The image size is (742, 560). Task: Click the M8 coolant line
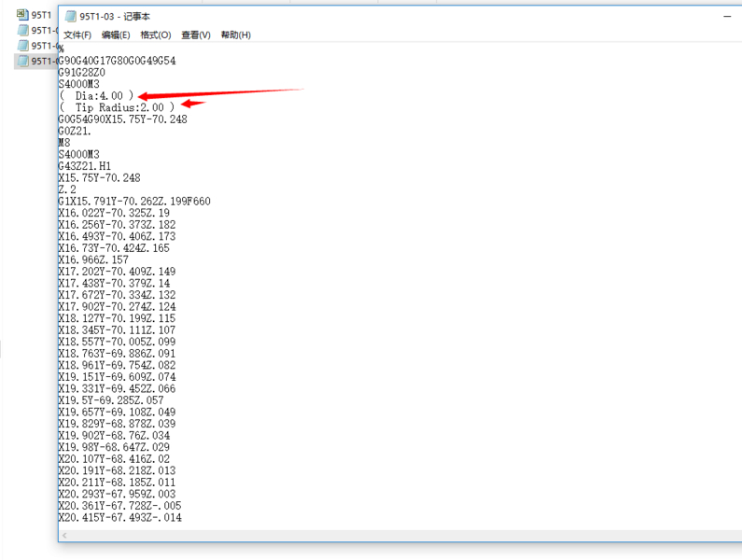pyautogui.click(x=64, y=143)
